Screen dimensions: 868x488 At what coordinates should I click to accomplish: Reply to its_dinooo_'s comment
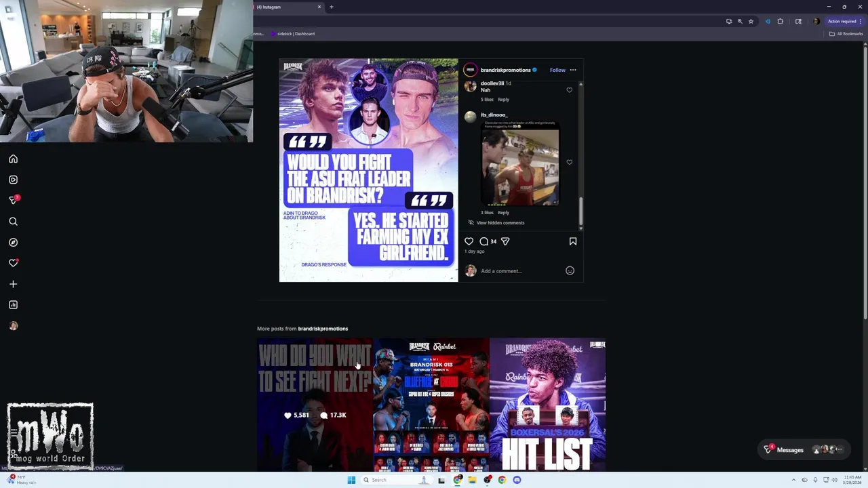coord(503,213)
